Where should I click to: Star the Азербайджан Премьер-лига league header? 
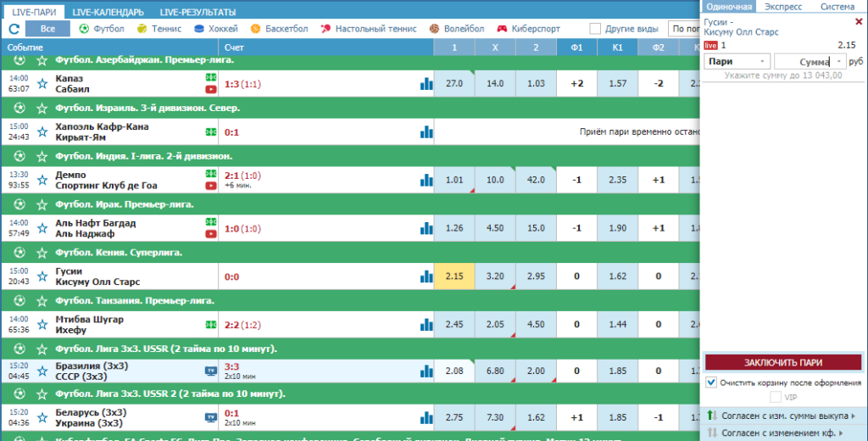click(42, 60)
